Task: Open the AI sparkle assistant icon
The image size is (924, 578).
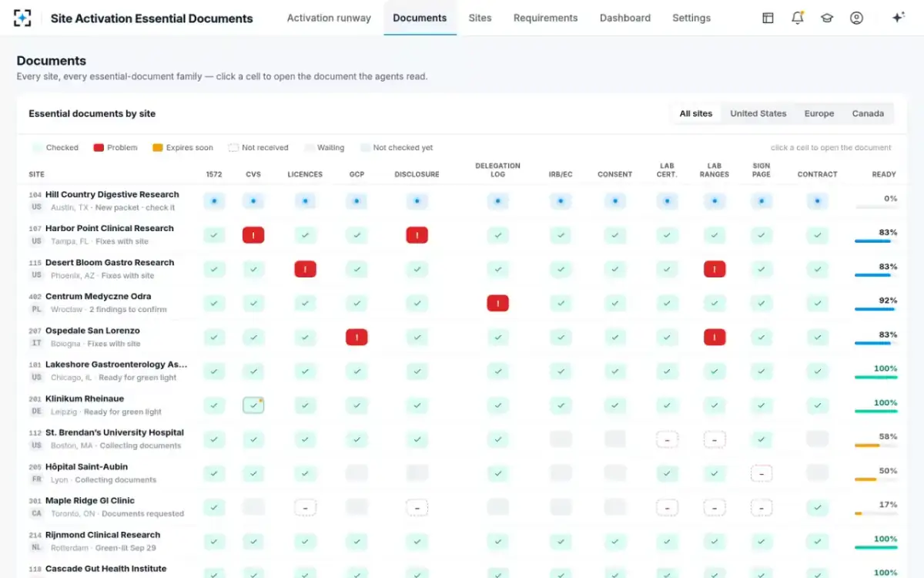Action: [x=898, y=18]
